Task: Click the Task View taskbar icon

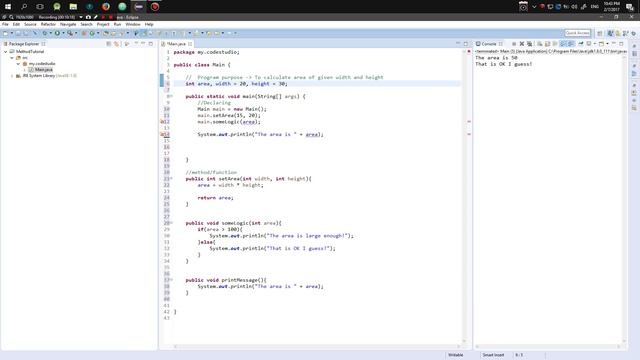Action: 40,7
